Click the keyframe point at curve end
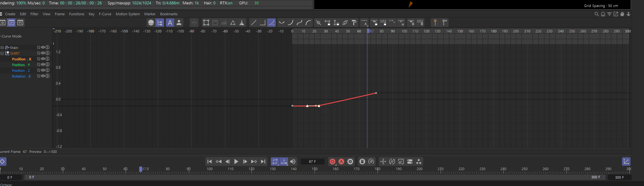The height and width of the screenshot is (186, 644). pos(376,93)
